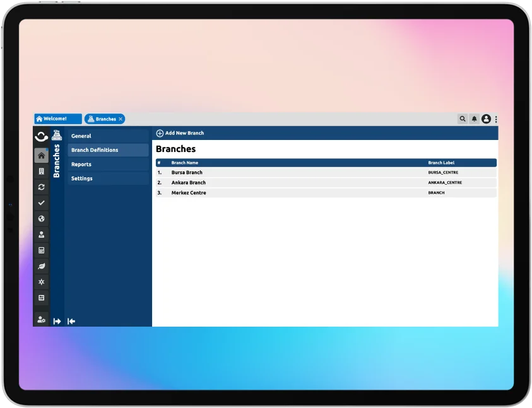Open the user profile avatar menu

coord(486,119)
